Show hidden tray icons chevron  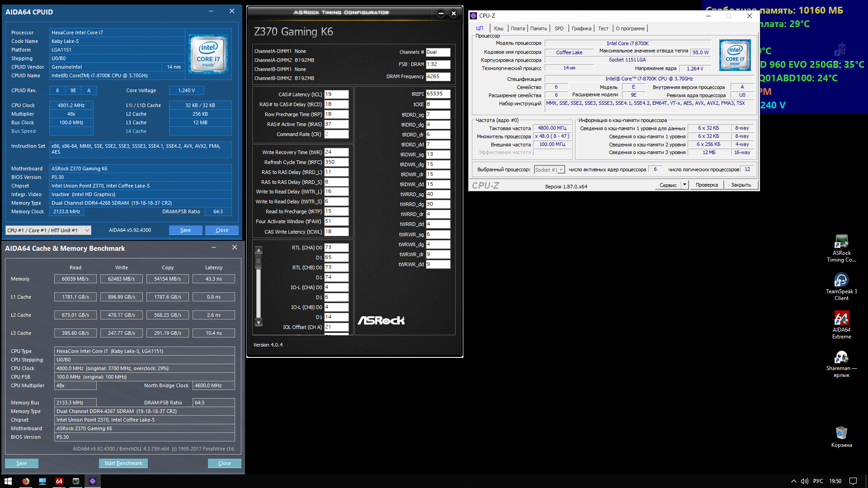tap(793, 481)
